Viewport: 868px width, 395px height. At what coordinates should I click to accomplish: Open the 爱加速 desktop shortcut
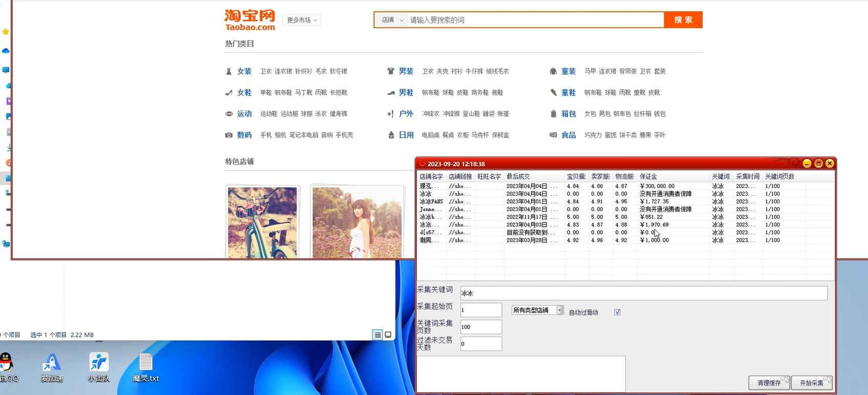pos(52,364)
